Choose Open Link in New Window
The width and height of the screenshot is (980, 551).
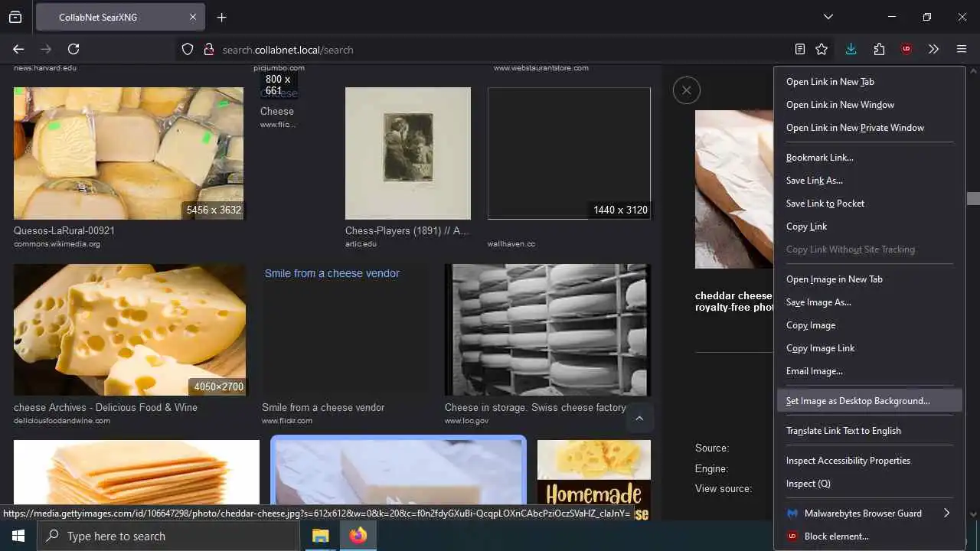click(870, 105)
